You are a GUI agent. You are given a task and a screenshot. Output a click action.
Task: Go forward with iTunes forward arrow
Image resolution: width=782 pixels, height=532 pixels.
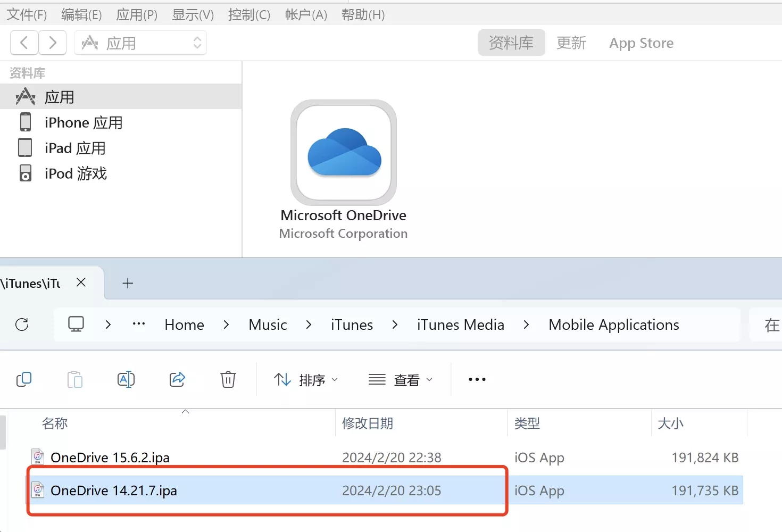click(x=52, y=43)
